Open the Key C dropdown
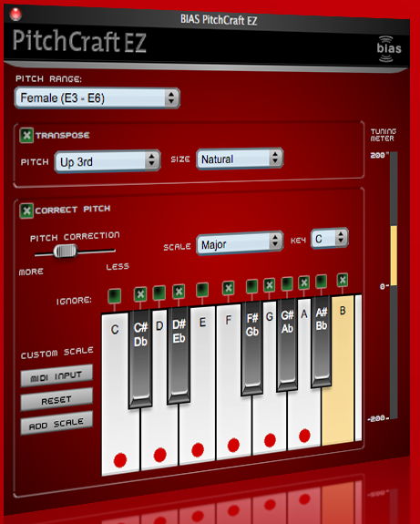Image resolution: width=420 pixels, height=524 pixels. (x=330, y=239)
